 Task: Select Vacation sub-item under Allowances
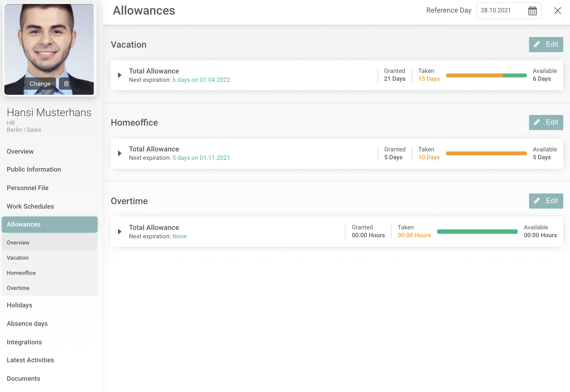pyautogui.click(x=18, y=258)
